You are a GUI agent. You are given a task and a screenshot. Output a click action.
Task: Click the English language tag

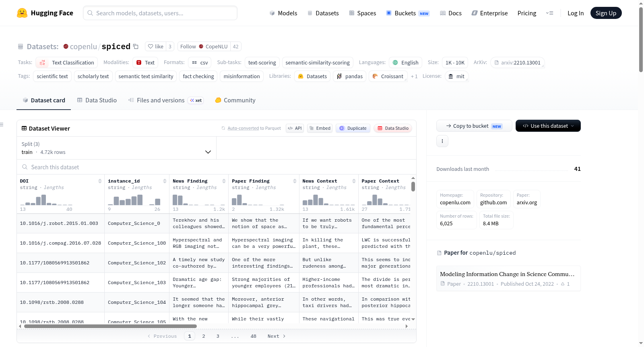click(405, 62)
